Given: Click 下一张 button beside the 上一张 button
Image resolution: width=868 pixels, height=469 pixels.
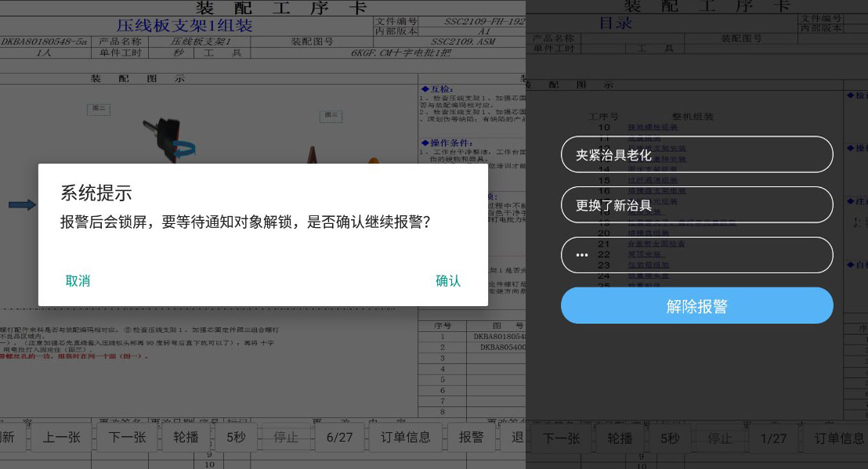Looking at the screenshot, I should [128, 437].
